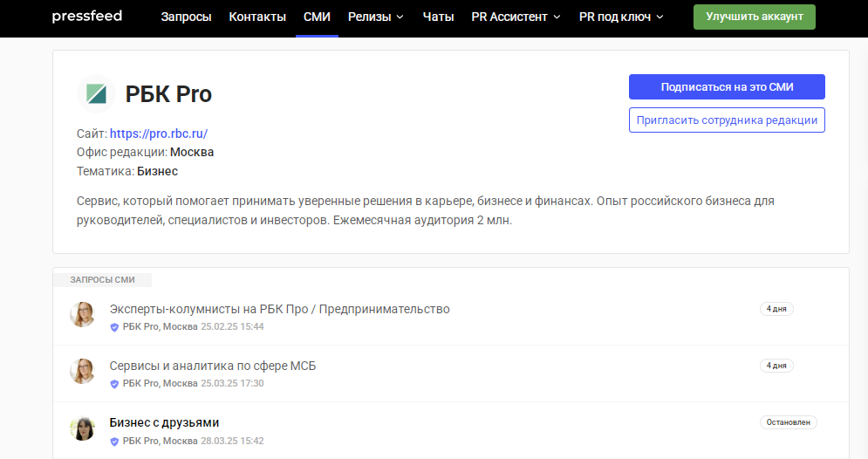Click the Остановлен status badge
Image resolution: width=868 pixels, height=459 pixels.
(x=789, y=422)
